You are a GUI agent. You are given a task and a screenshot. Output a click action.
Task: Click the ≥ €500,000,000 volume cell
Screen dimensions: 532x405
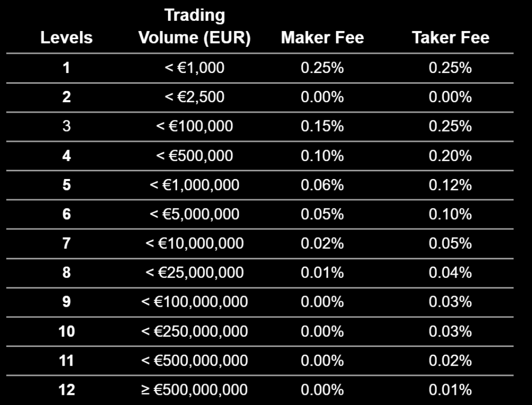click(x=195, y=390)
